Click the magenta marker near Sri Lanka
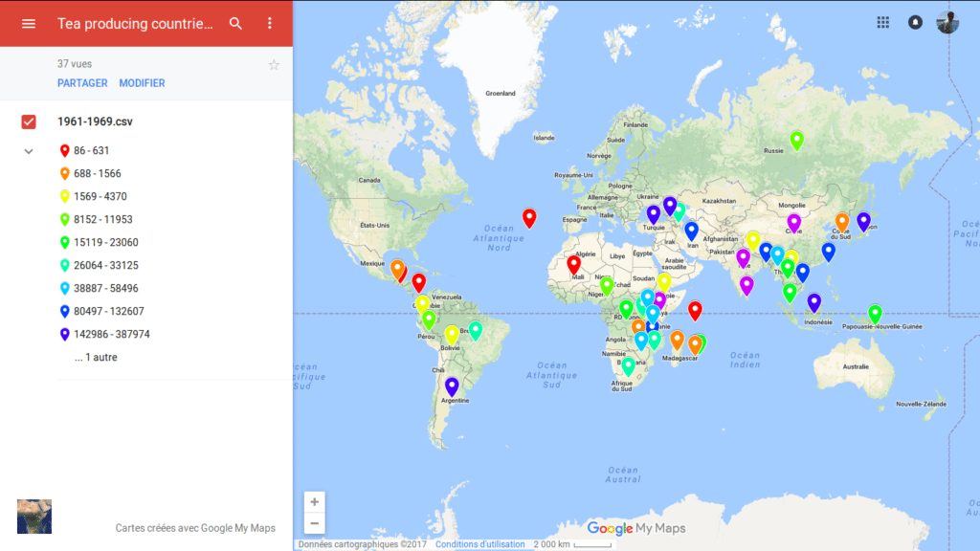 pyautogui.click(x=746, y=285)
